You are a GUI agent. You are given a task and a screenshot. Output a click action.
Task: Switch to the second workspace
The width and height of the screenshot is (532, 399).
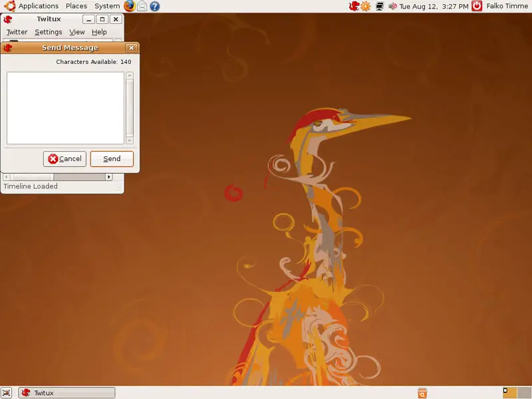point(524,392)
